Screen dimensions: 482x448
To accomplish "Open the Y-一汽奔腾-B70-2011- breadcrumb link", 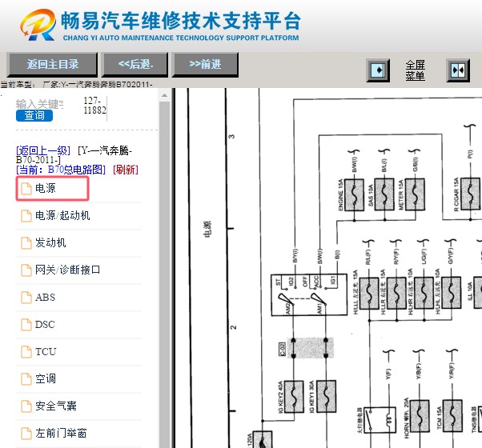I will point(74,155).
